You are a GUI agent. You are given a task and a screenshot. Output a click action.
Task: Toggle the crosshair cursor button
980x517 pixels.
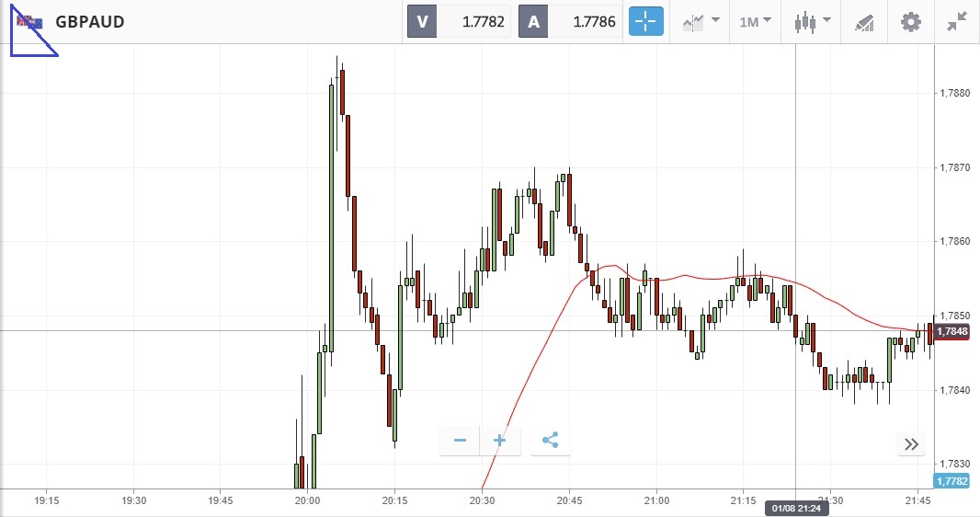tap(646, 21)
